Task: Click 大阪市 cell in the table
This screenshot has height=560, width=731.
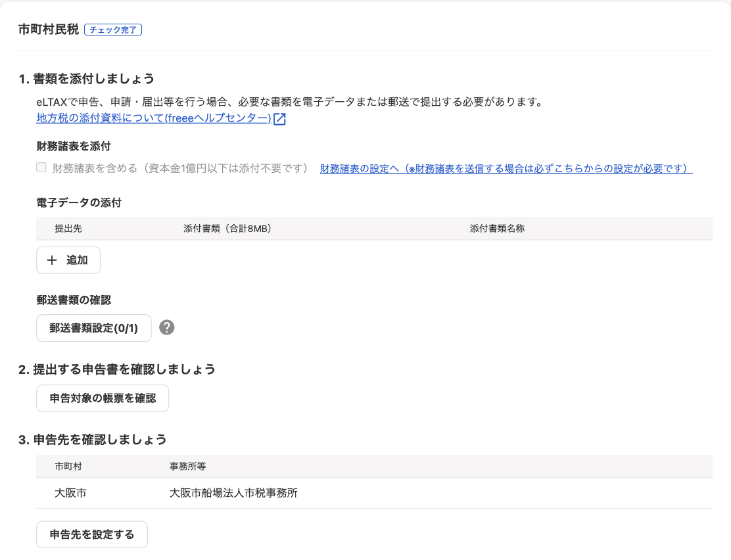Action: (70, 493)
